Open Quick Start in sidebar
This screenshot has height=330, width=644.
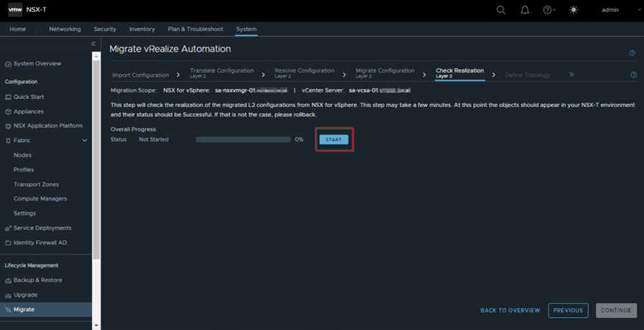(29, 97)
